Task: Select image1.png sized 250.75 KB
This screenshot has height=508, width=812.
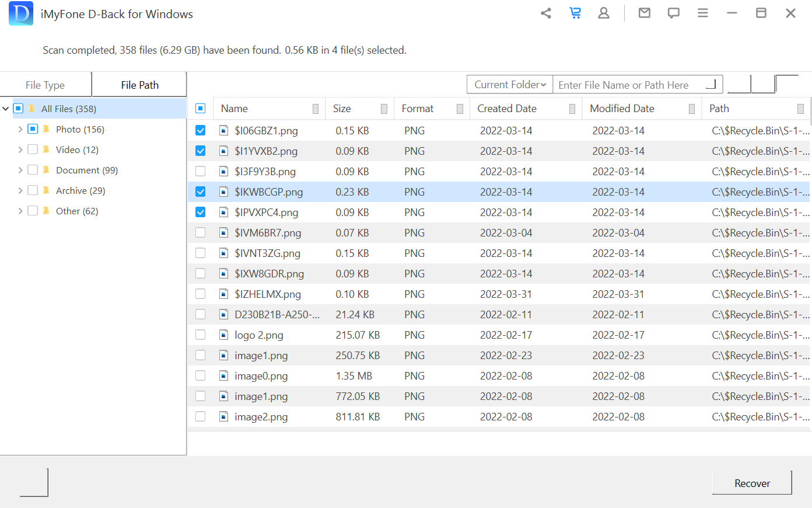Action: 261,355
